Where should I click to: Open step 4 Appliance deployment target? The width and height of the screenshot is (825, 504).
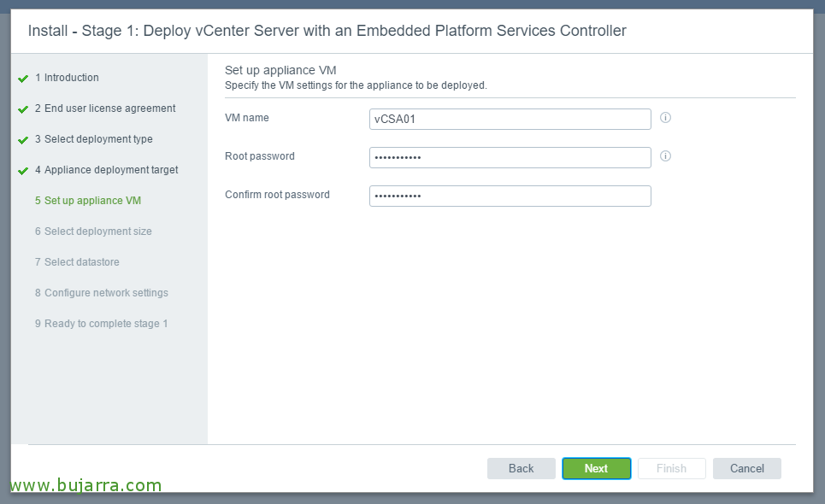[x=106, y=170]
